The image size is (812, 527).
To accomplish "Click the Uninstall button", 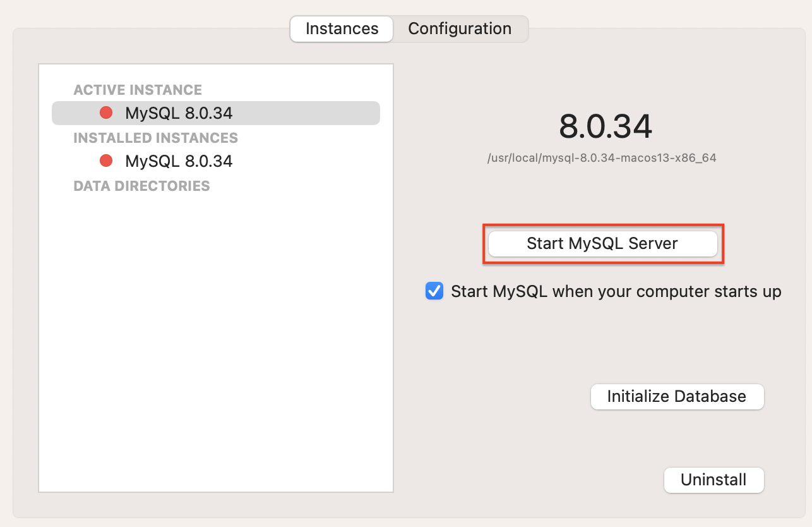I will point(714,480).
